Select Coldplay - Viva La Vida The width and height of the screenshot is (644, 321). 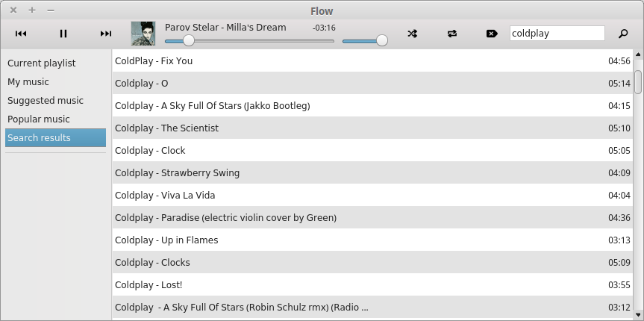[372, 196]
